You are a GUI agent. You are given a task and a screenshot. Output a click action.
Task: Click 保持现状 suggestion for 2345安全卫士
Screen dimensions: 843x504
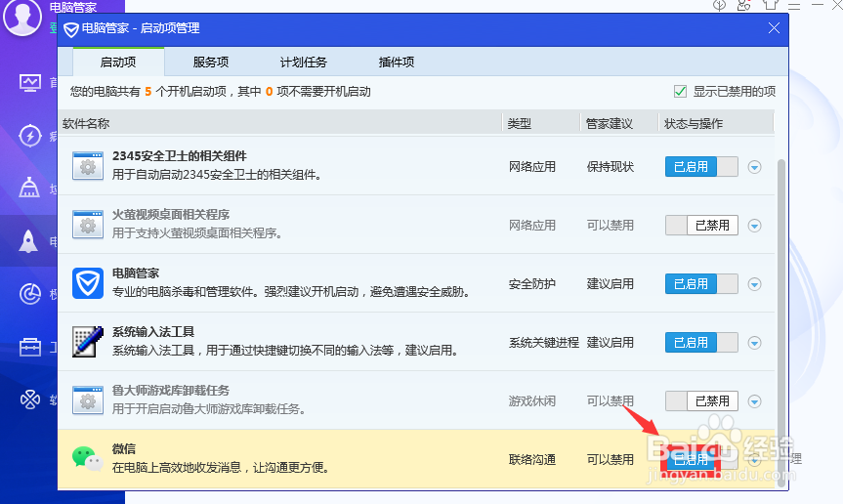(611, 167)
